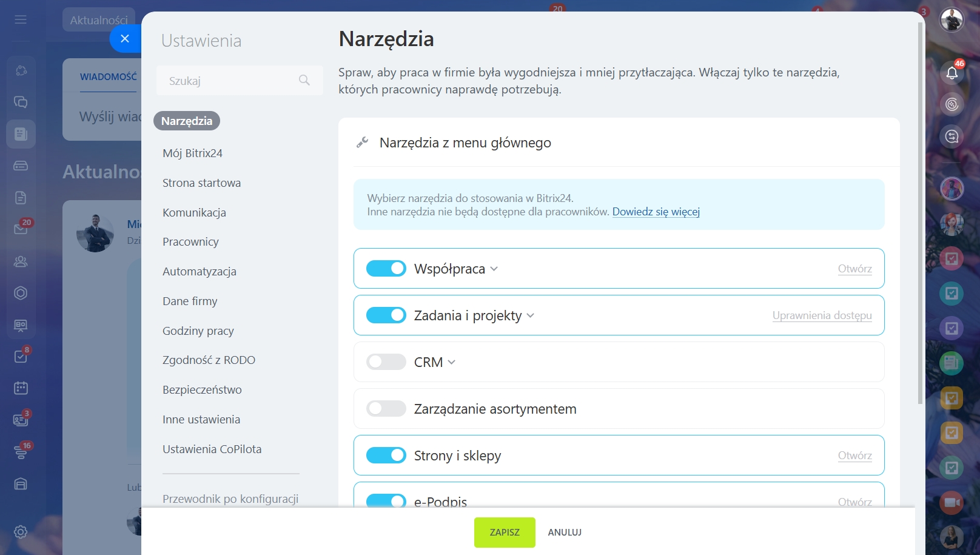The image size is (980, 555).
Task: Open the tasks icon with badge 8
Action: [22, 355]
